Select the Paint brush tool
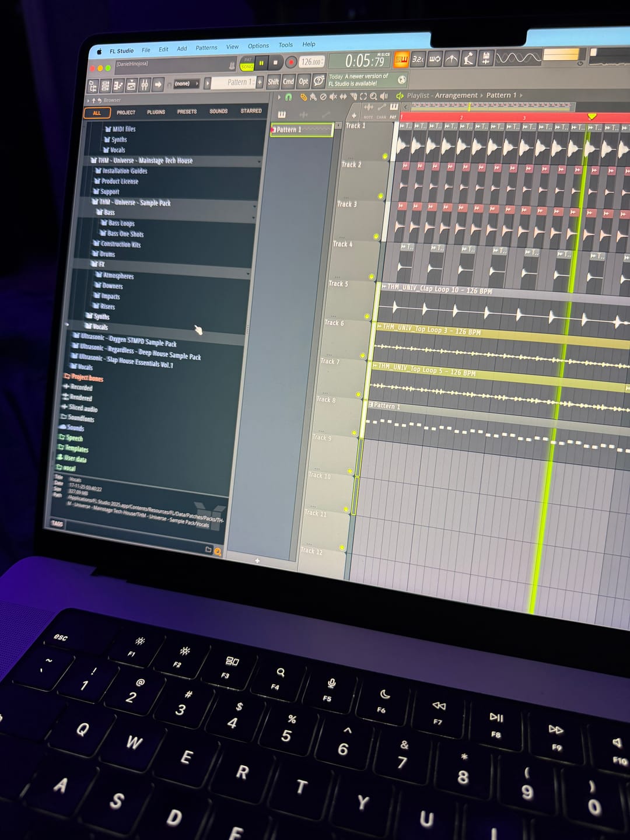 coord(313,97)
